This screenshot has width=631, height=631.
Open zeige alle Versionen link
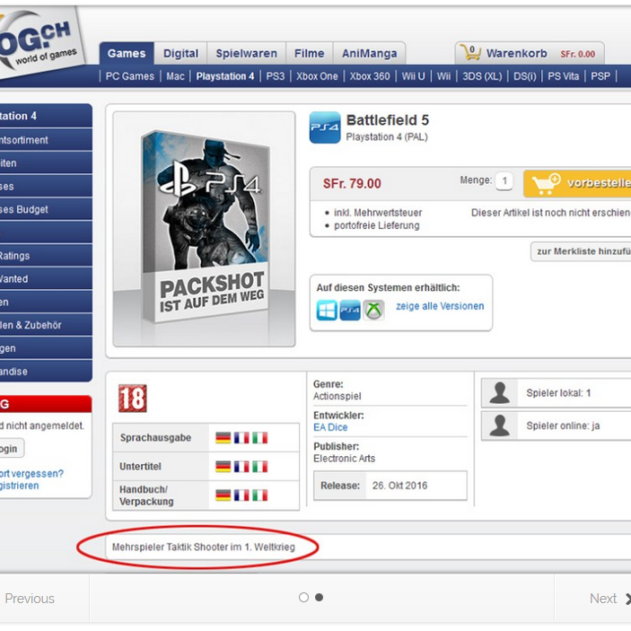pos(440,306)
